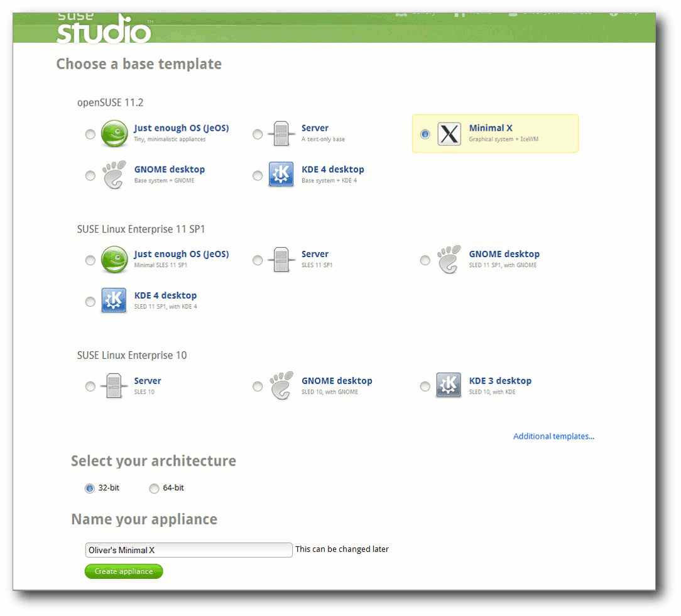
Task: Pick the KDE 3 desktop radio button
Action: pyautogui.click(x=425, y=386)
